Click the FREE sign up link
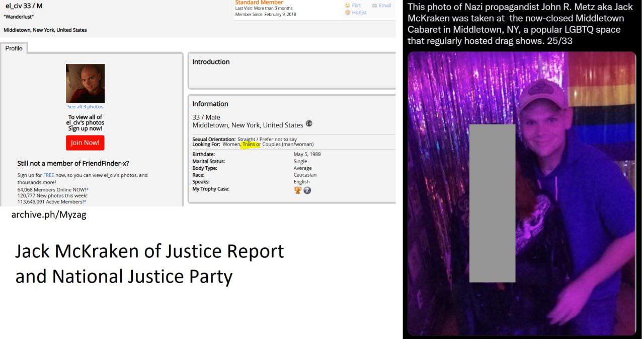Screen dimensions: 644x339 [48, 175]
